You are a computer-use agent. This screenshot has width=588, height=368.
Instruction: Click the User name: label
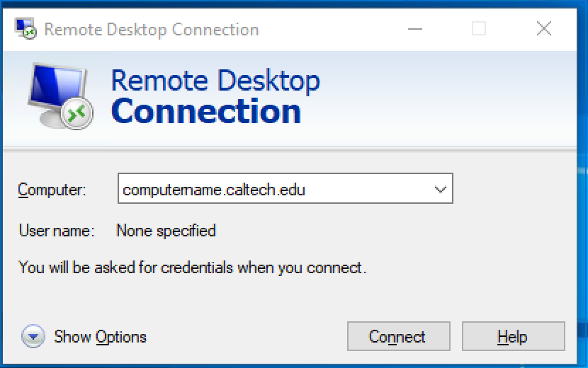[56, 231]
